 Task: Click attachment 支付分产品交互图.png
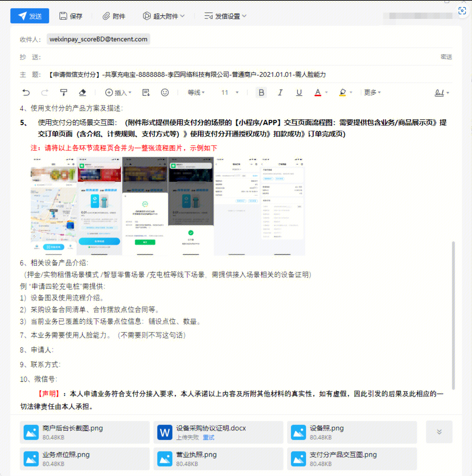pos(352,459)
